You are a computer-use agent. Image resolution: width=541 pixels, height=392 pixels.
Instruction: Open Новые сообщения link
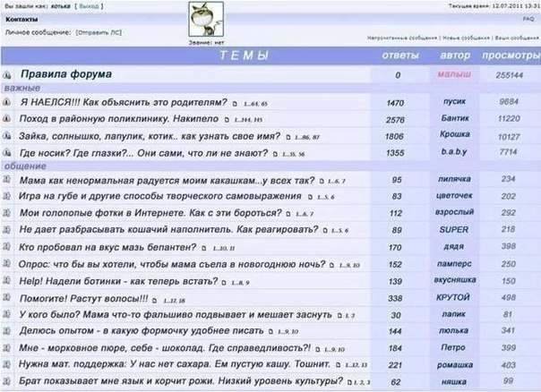[467, 38]
